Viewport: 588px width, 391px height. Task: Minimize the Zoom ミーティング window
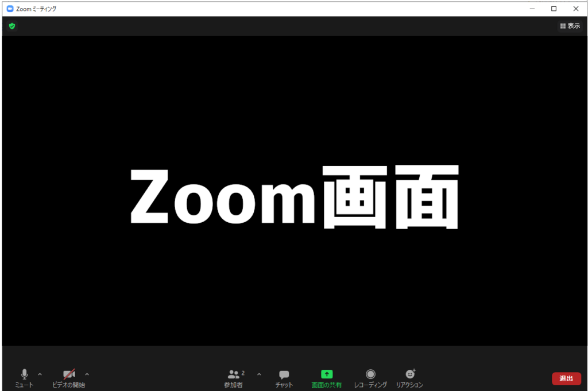(x=532, y=9)
